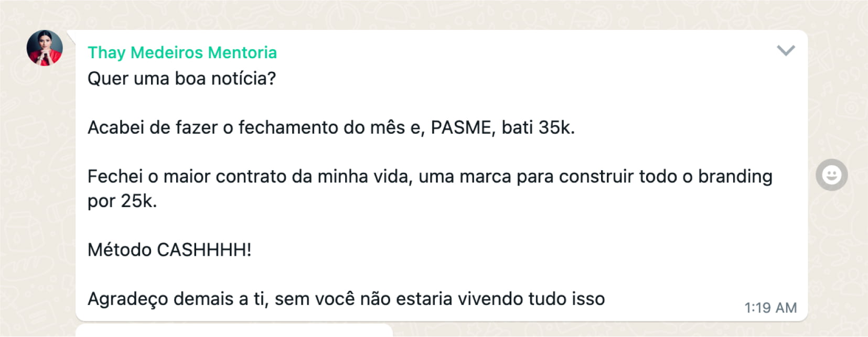868x337 pixels.
Task: Click the line starting 'Agradeço demais a ti'
Action: click(x=346, y=299)
